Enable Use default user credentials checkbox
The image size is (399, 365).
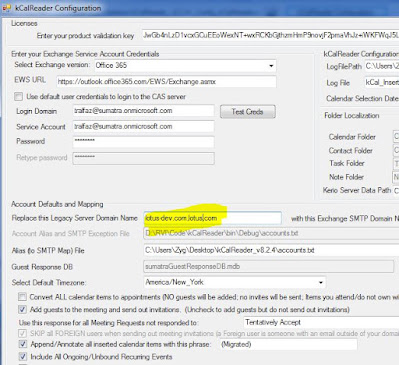[x=19, y=97]
